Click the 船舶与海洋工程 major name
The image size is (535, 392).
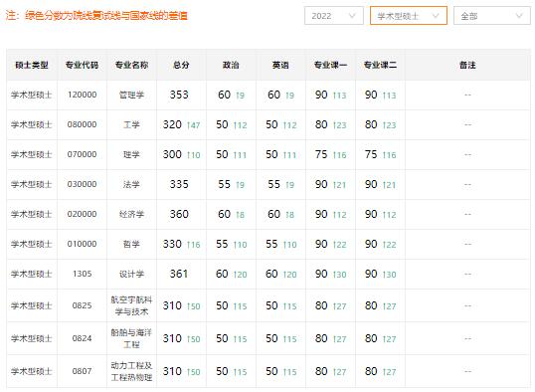pyautogui.click(x=131, y=338)
